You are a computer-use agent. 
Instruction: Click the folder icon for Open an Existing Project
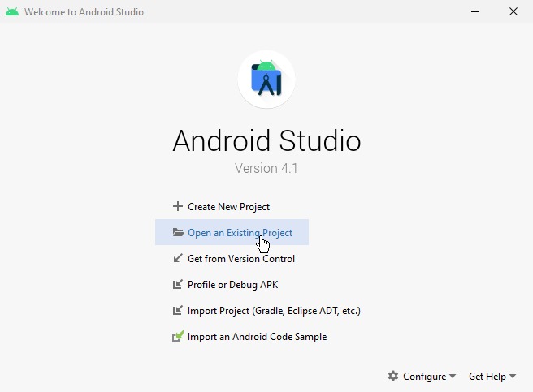(x=178, y=233)
